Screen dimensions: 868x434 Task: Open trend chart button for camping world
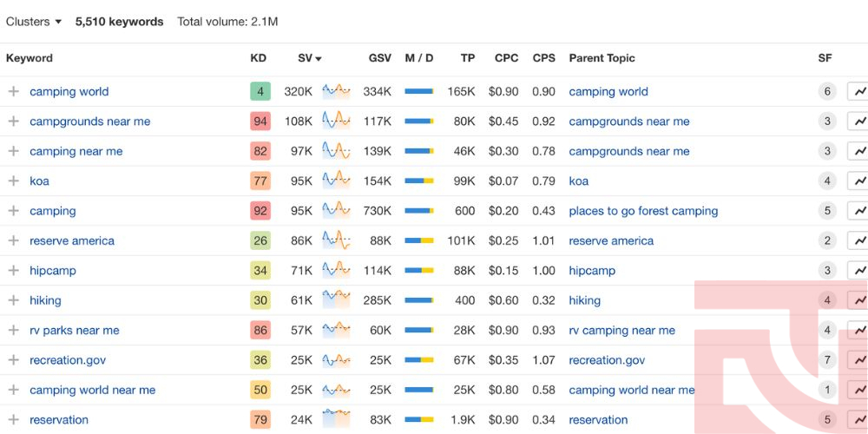[x=858, y=91]
